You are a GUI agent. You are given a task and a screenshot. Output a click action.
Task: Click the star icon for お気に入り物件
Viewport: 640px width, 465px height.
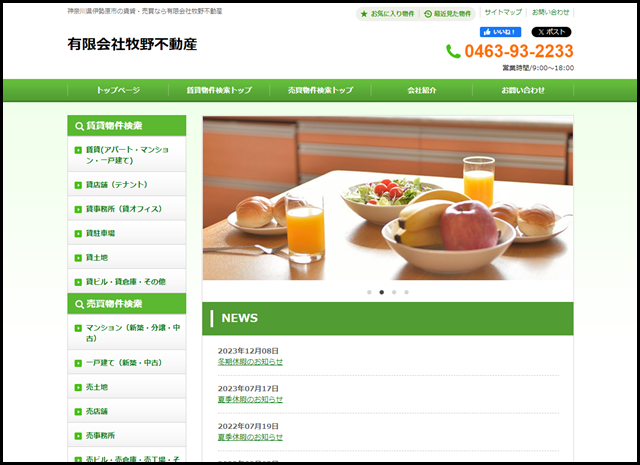click(364, 14)
